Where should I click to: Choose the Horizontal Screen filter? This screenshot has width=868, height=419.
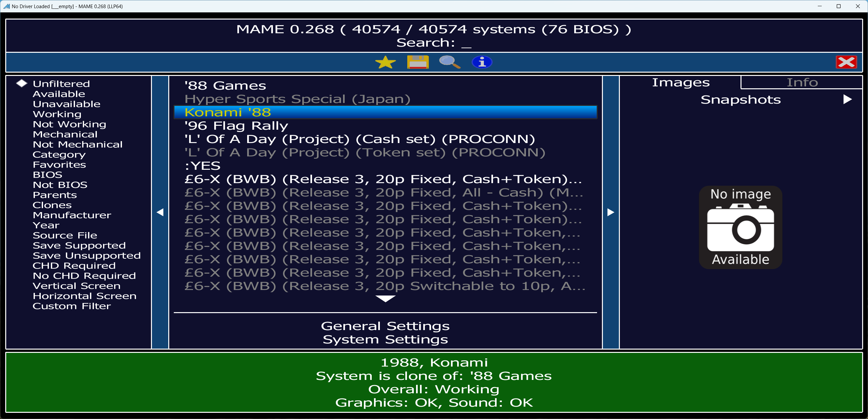(84, 296)
